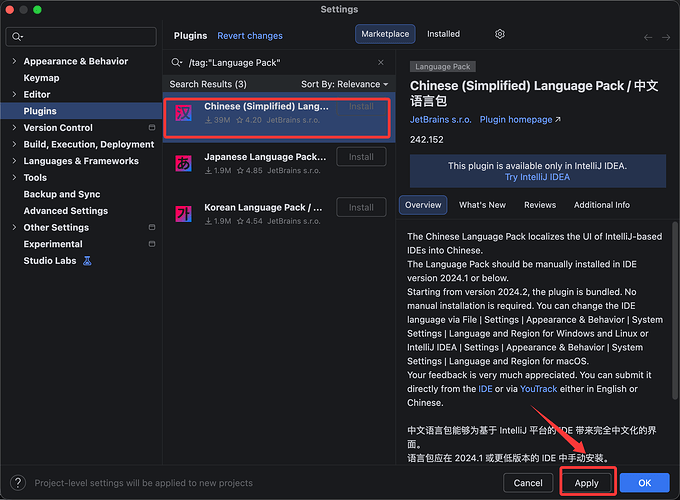Click the project-level icon beside Experimental

152,244
